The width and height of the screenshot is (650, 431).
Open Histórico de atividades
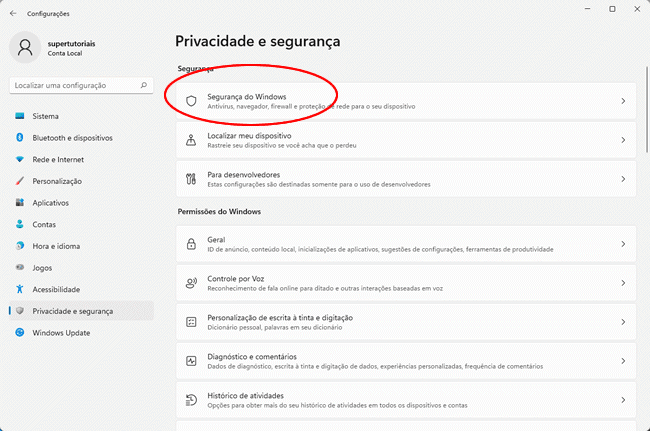click(x=406, y=400)
